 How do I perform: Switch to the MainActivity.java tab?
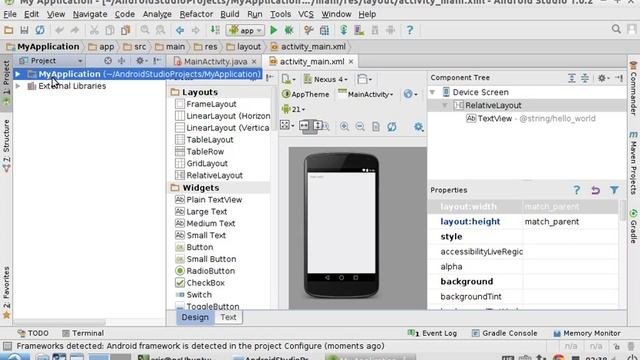[x=215, y=62]
